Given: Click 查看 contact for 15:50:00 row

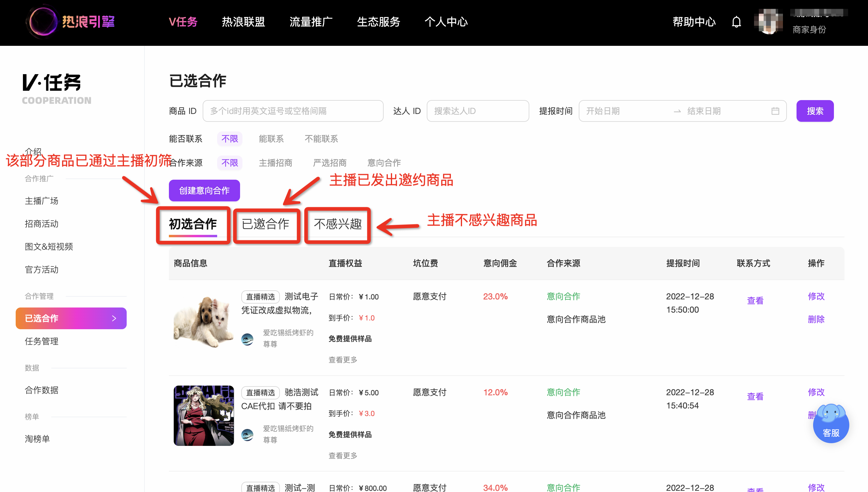Looking at the screenshot, I should 755,300.
